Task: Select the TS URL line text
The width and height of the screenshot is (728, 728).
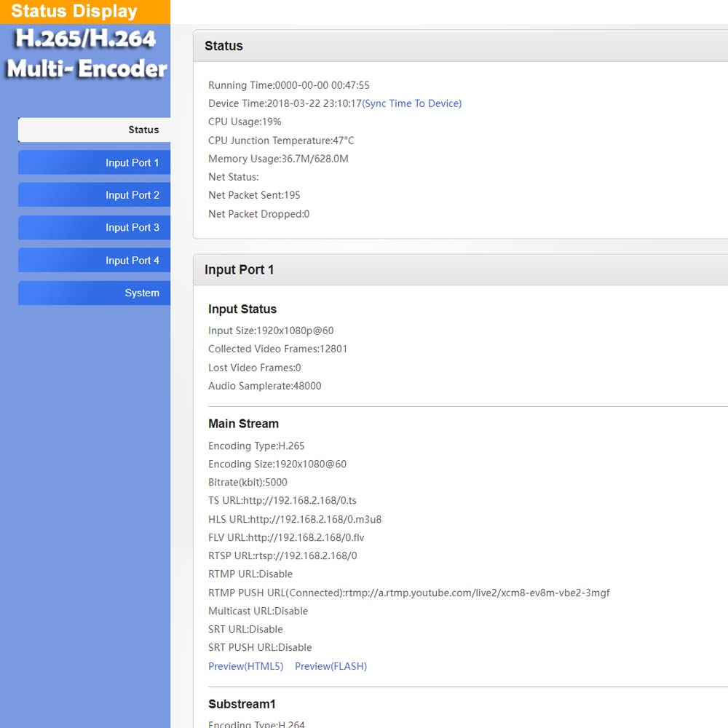Action: [x=282, y=501]
